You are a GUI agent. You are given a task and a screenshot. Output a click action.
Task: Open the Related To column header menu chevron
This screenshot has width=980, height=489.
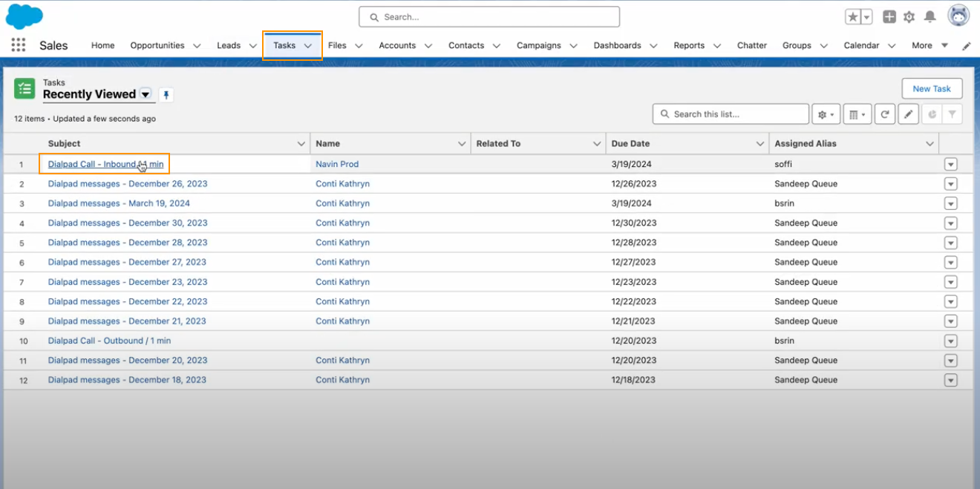(597, 144)
